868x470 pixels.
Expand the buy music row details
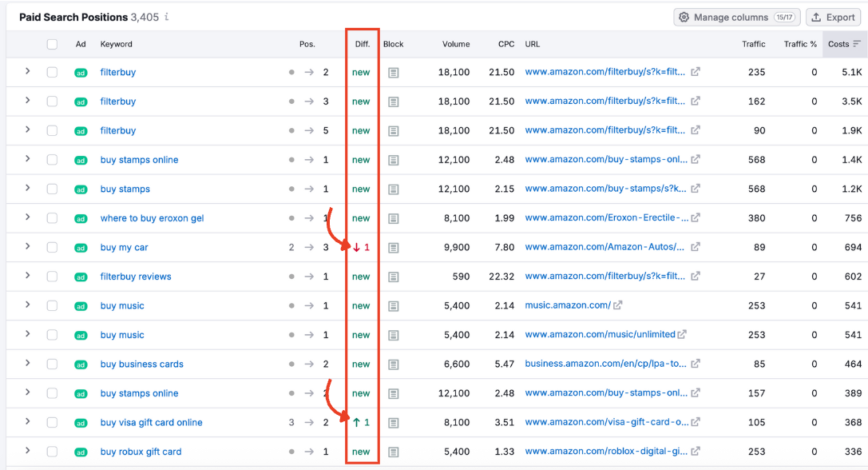pos(26,305)
